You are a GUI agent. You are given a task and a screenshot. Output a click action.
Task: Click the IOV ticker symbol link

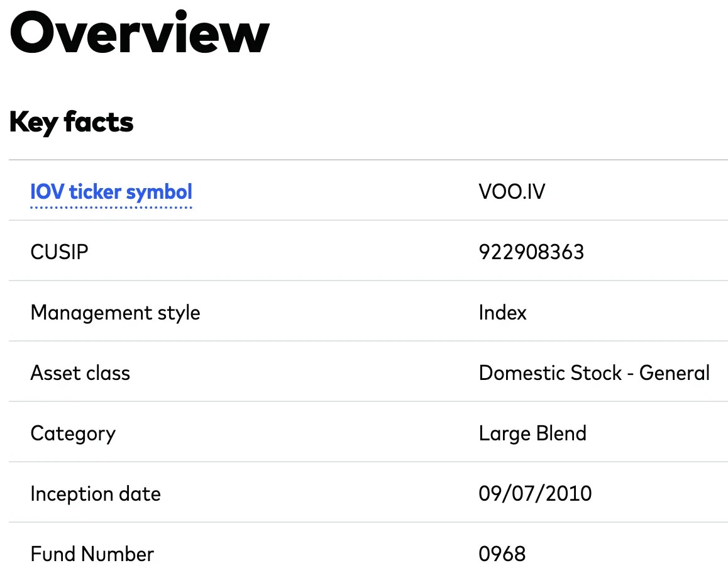click(111, 192)
